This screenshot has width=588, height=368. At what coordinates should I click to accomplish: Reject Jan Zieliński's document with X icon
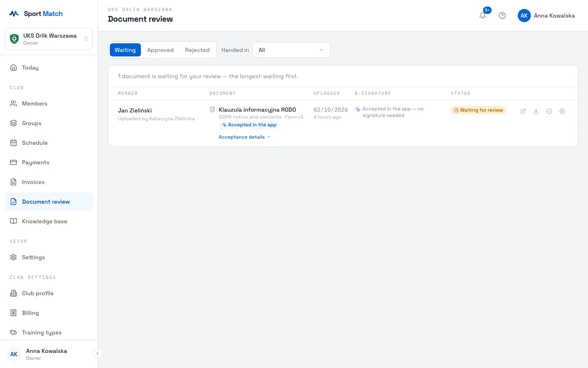click(x=562, y=111)
